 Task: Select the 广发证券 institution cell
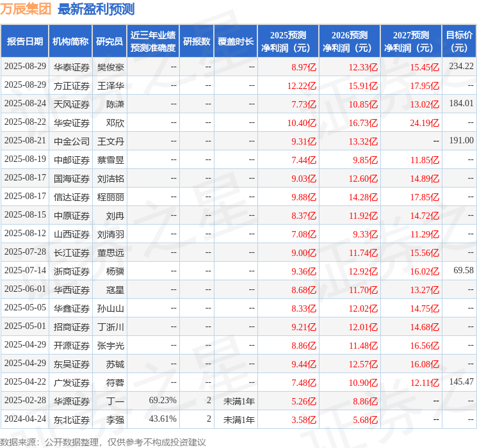coord(72,383)
